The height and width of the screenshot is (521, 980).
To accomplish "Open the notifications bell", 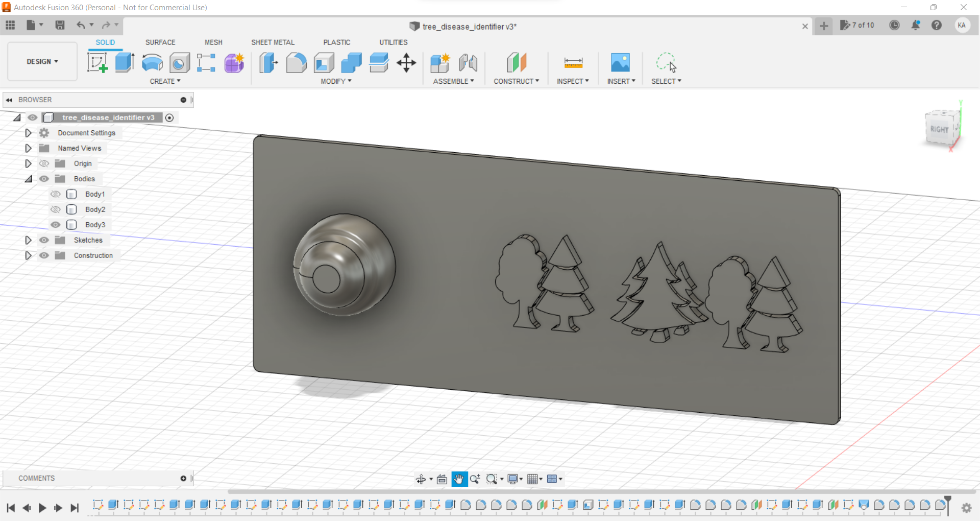I will [x=916, y=25].
